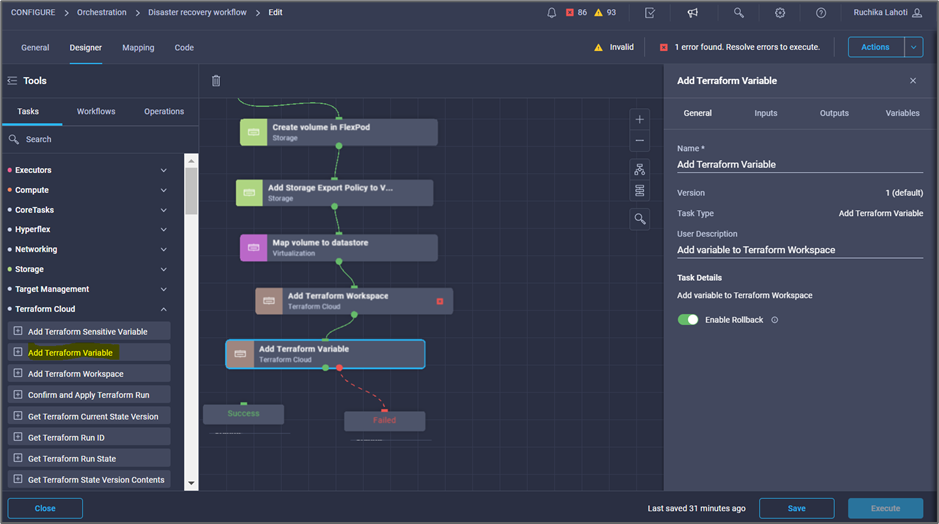
Task: Switch to the Inputs tab
Action: [765, 113]
